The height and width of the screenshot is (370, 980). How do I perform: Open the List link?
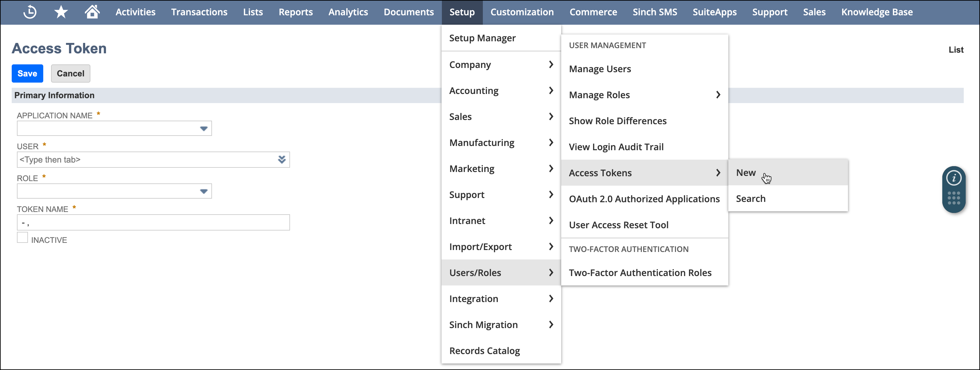956,50
